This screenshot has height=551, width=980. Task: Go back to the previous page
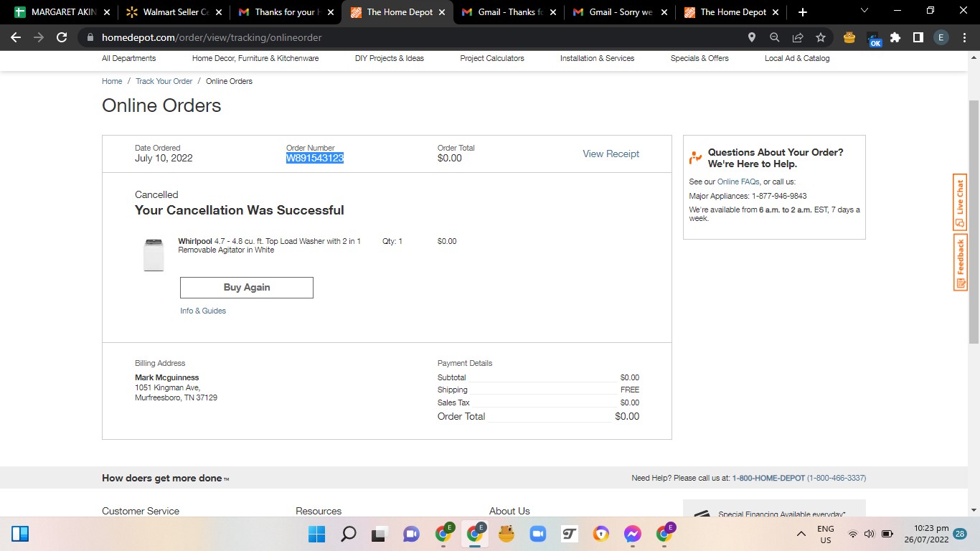pyautogui.click(x=16, y=37)
